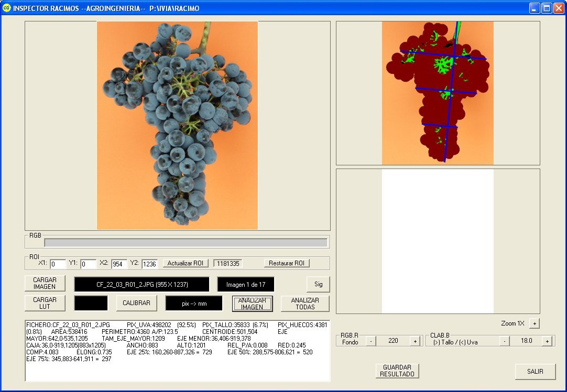This screenshot has width=567, height=392.
Task: Click the CALIBRAR button
Action: pos(136,303)
